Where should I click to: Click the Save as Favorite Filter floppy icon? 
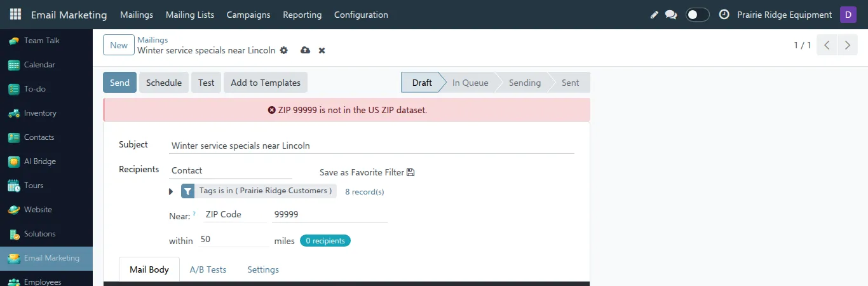pyautogui.click(x=410, y=172)
